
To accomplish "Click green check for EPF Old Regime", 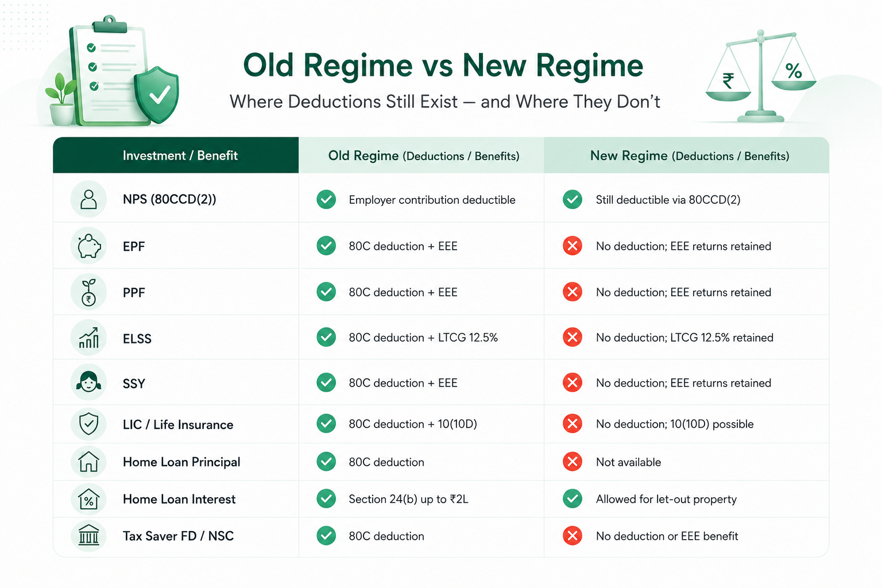I will 326,246.
